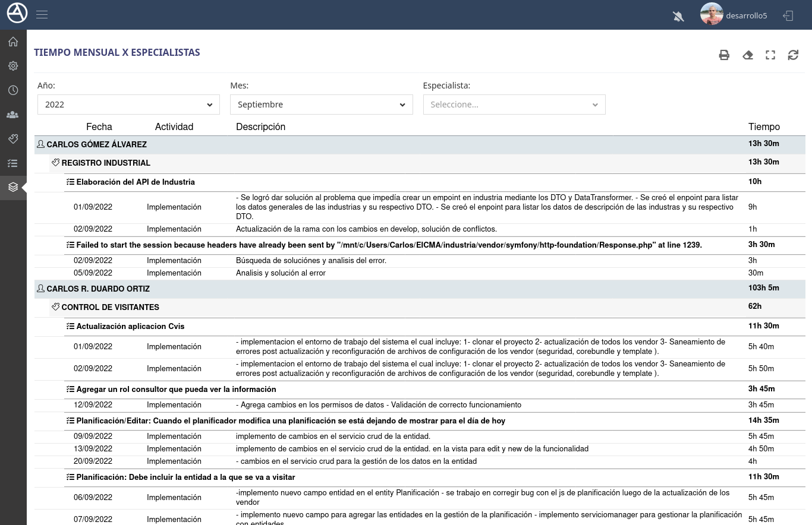
Task: Click the application logo in top-left
Action: click(x=17, y=13)
